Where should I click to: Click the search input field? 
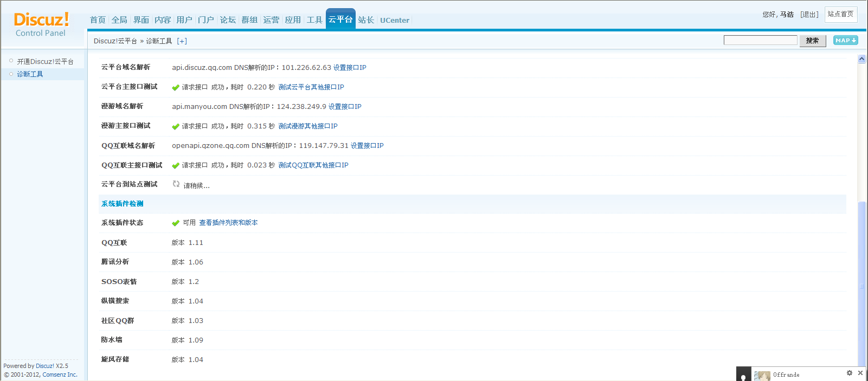pyautogui.click(x=760, y=40)
